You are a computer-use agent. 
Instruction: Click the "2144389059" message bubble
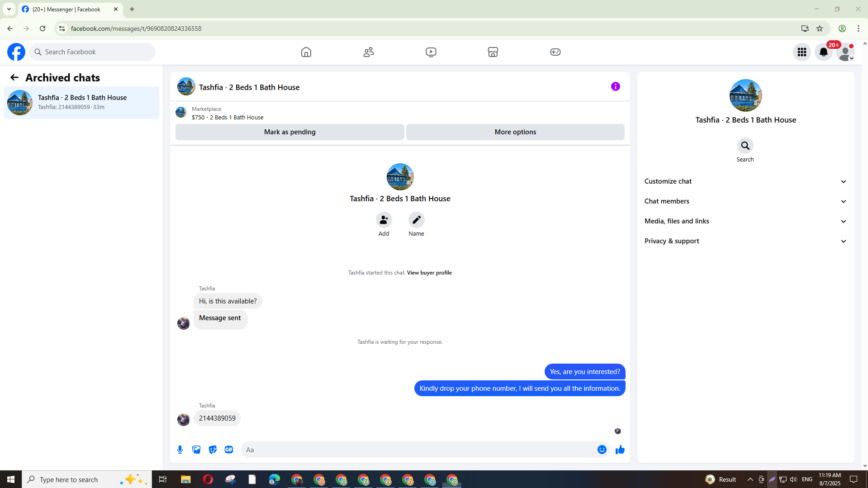217,418
